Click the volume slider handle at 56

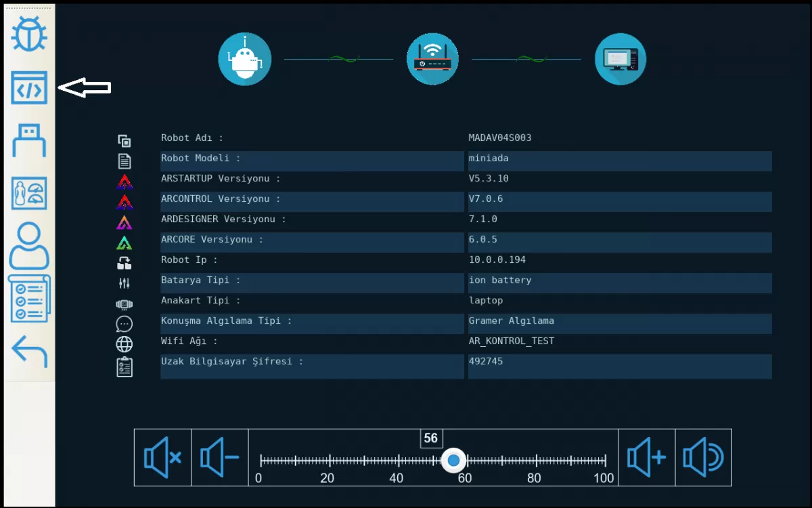(454, 461)
